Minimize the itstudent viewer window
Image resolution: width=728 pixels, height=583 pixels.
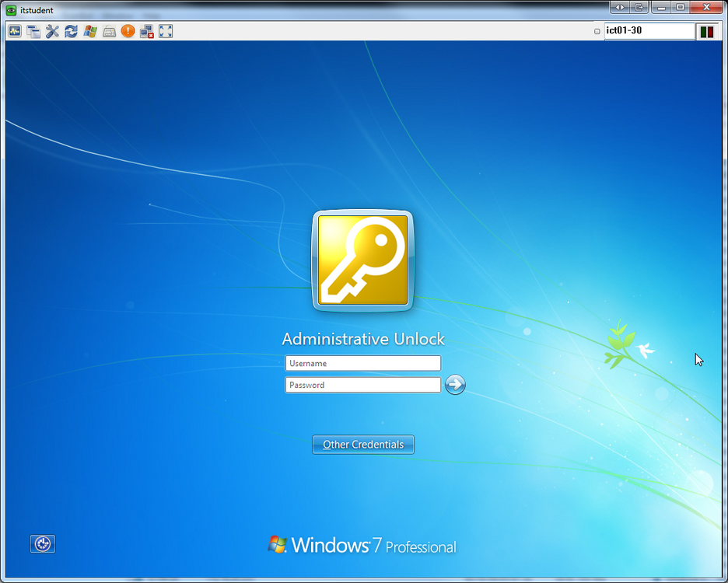click(661, 8)
